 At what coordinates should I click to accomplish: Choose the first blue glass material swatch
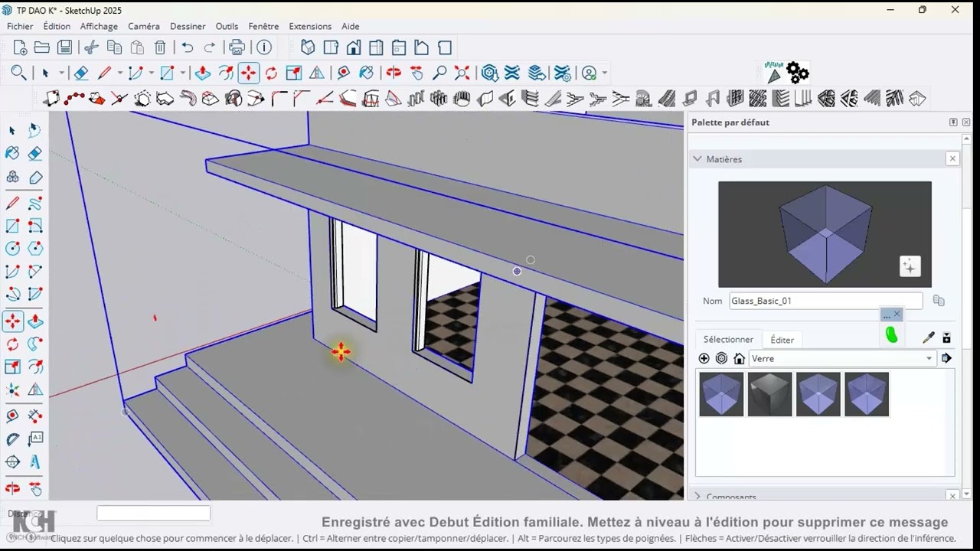tap(721, 394)
